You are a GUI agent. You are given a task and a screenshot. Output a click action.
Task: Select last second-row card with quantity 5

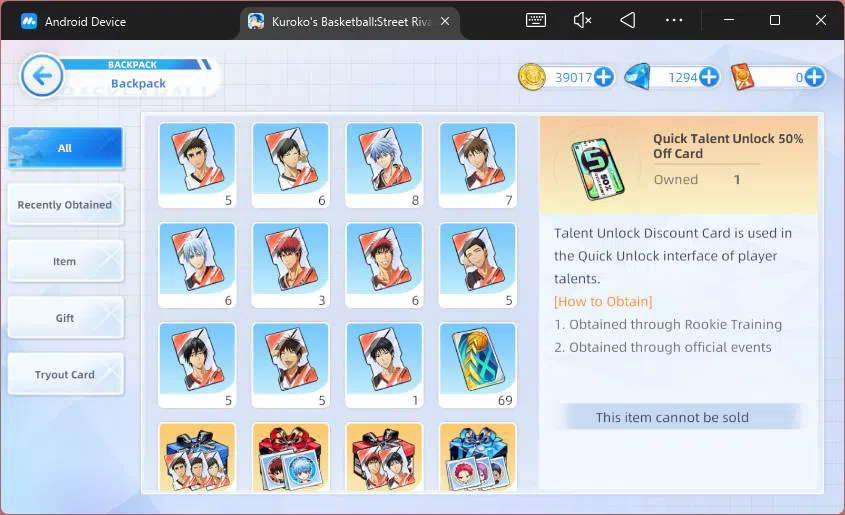coord(477,265)
